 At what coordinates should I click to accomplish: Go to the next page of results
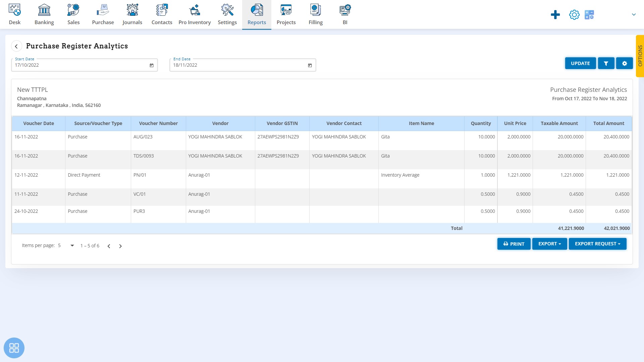[x=120, y=246]
